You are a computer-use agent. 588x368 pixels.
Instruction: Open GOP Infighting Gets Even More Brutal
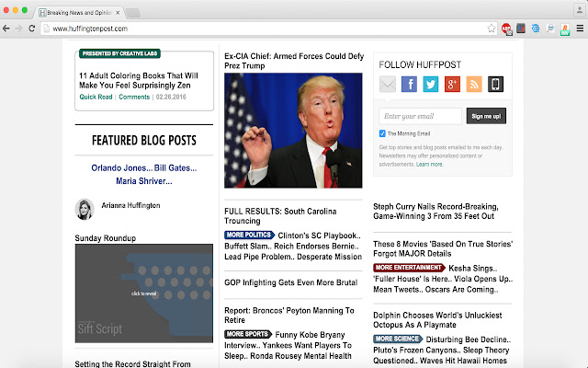tap(290, 282)
